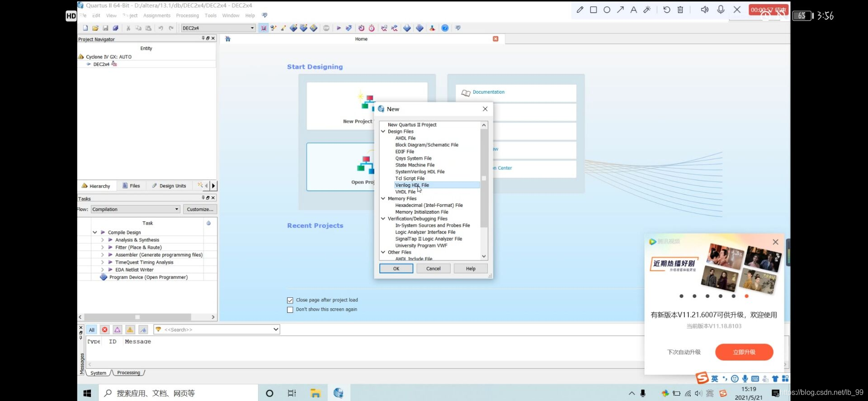The height and width of the screenshot is (401, 868).
Task: Click the Undo toolbar icon
Action: point(160,28)
